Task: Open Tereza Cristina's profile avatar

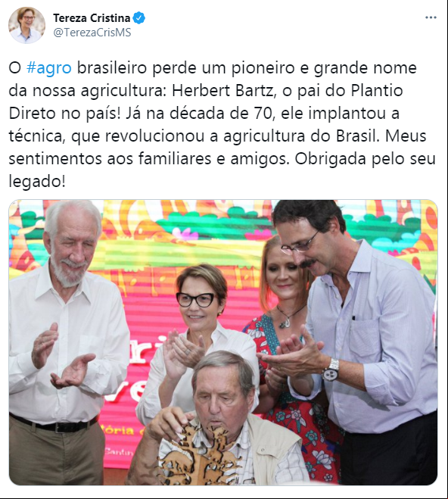Action: point(26,25)
